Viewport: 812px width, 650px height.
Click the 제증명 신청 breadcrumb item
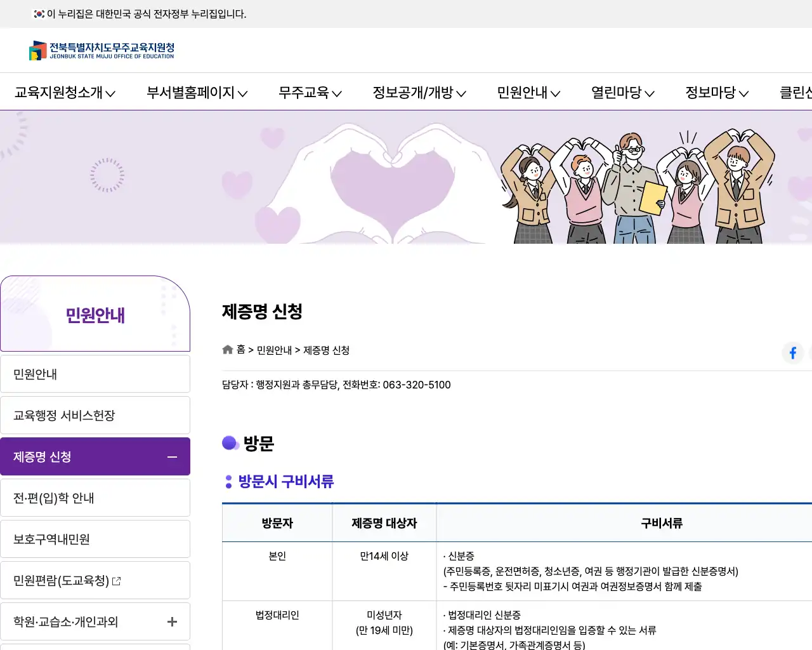326,350
